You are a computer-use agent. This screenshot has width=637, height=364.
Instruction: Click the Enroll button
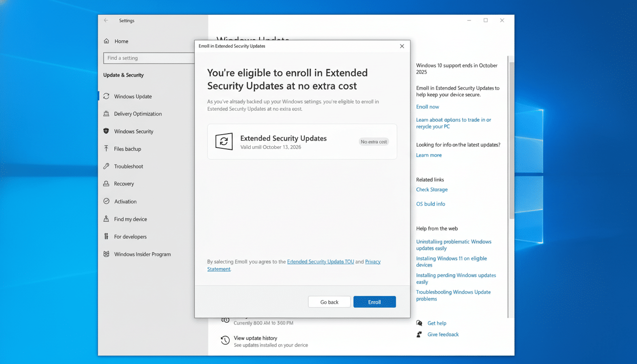point(374,302)
